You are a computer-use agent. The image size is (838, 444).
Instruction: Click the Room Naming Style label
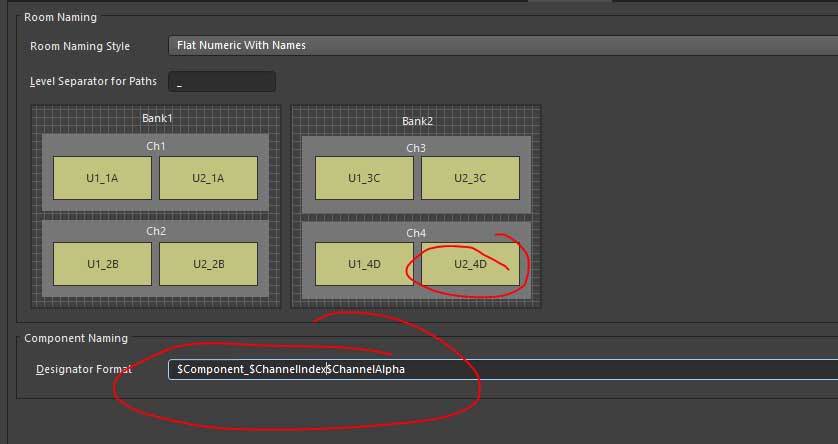coord(80,46)
